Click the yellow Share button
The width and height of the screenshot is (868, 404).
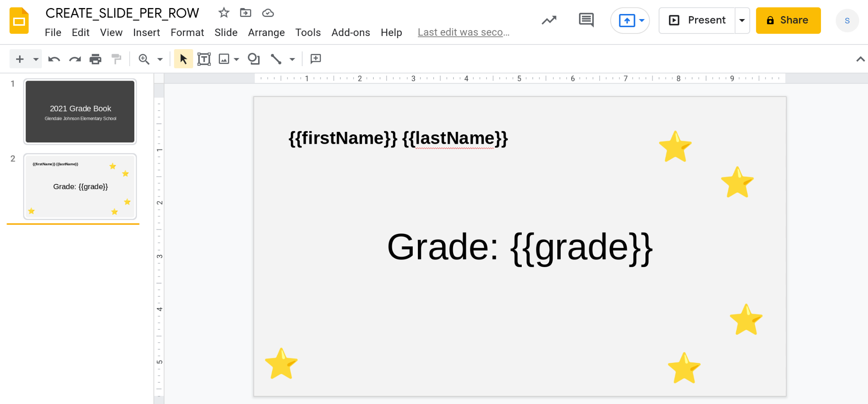pyautogui.click(x=788, y=20)
